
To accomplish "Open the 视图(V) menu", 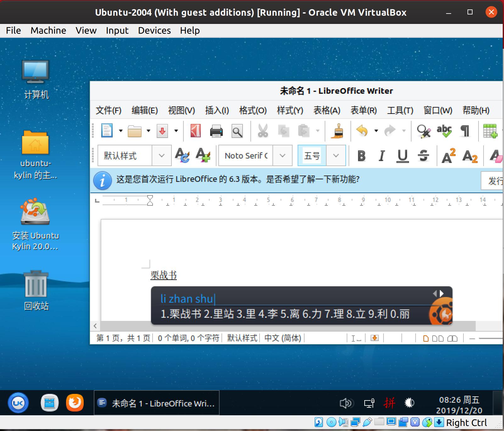I will pyautogui.click(x=182, y=110).
